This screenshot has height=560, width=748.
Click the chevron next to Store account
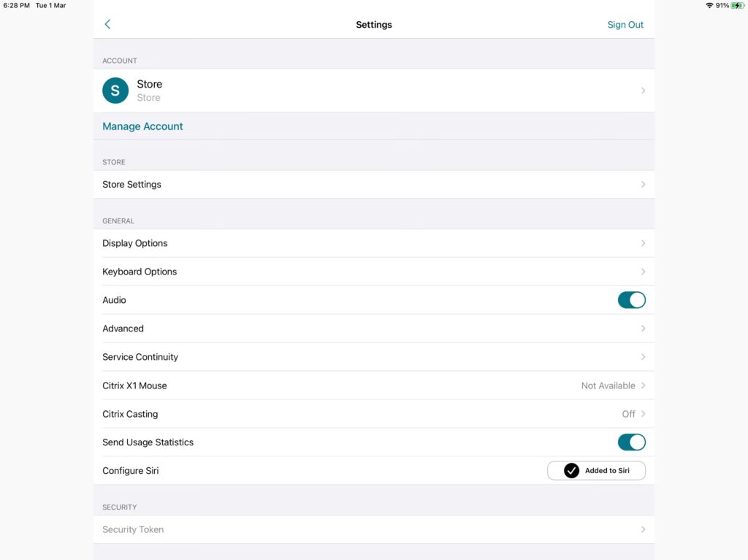643,91
